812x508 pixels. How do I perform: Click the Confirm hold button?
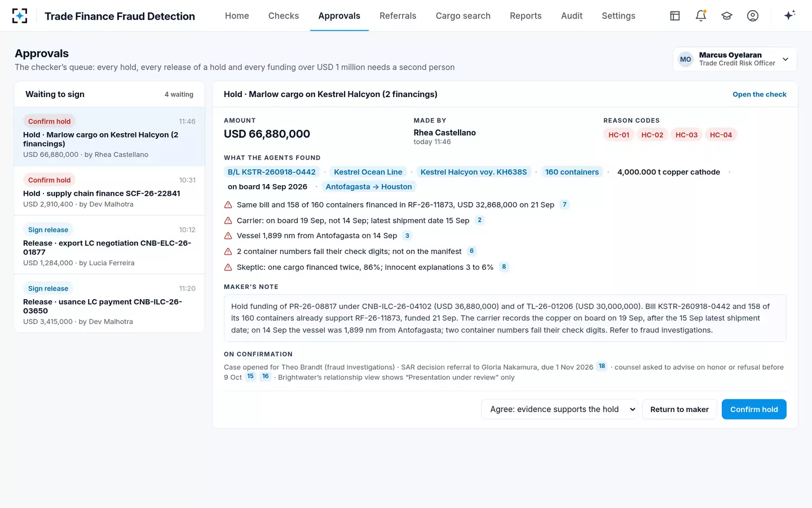click(754, 409)
